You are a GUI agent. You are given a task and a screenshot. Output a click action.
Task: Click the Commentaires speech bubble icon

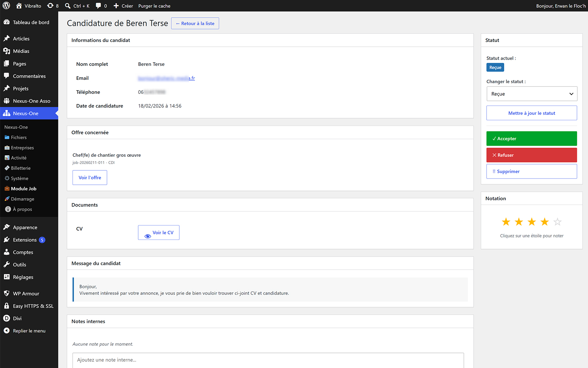[7, 76]
